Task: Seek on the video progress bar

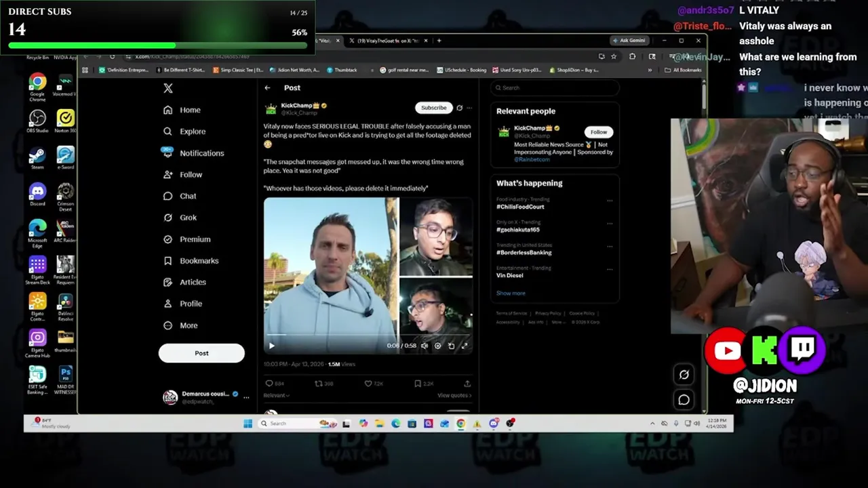Action: point(368,335)
